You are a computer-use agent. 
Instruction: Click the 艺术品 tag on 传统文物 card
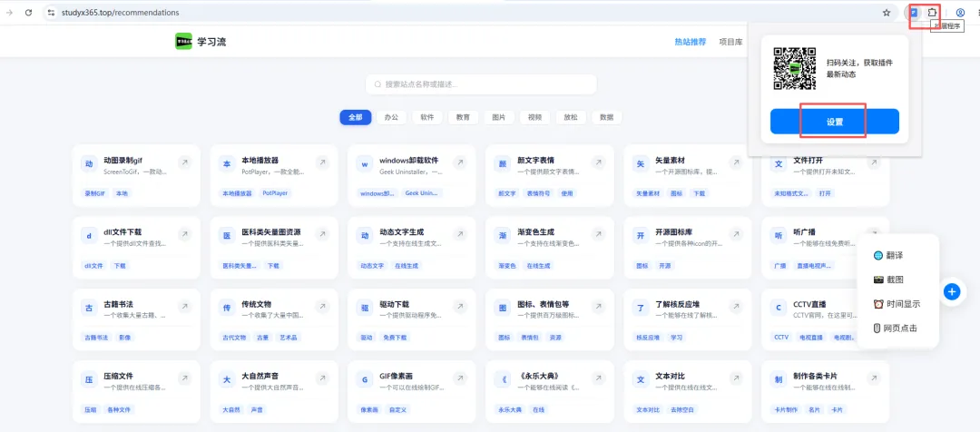[288, 338]
